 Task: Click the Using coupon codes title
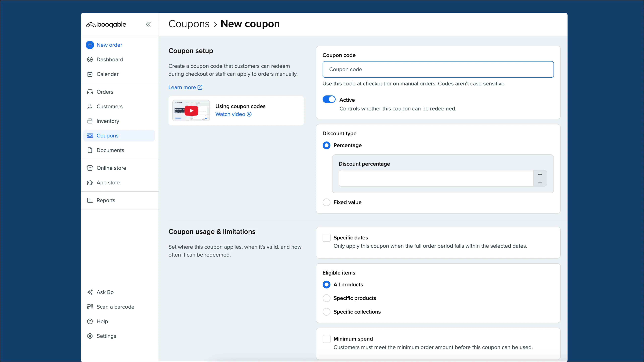[240, 106]
